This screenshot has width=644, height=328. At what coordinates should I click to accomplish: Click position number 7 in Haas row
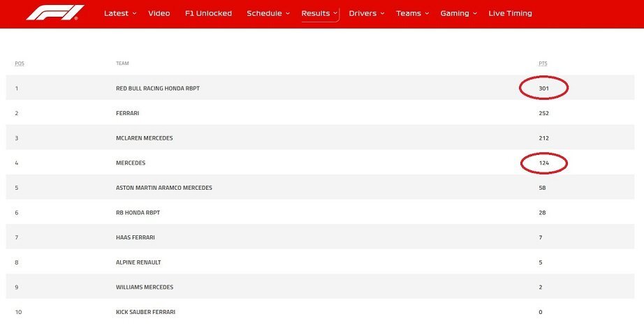[x=17, y=237]
